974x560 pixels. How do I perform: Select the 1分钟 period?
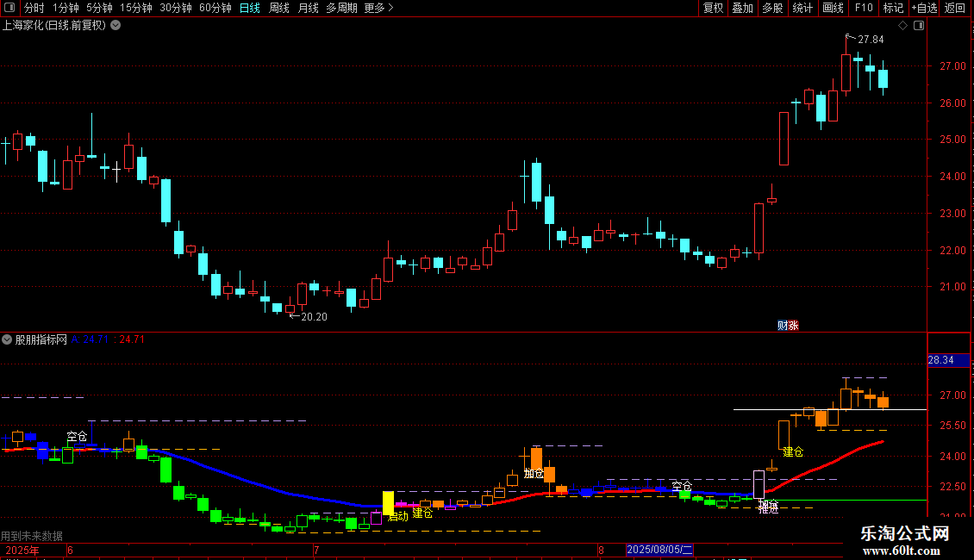click(66, 8)
